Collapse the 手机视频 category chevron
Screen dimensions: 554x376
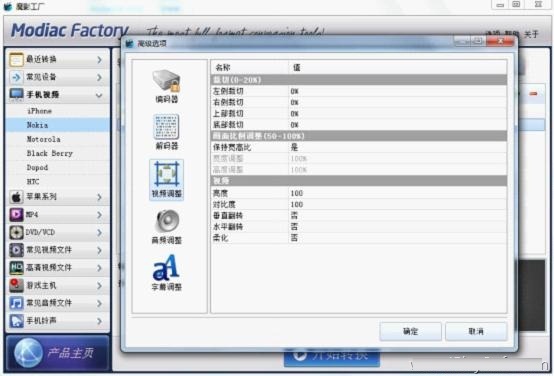[99, 95]
